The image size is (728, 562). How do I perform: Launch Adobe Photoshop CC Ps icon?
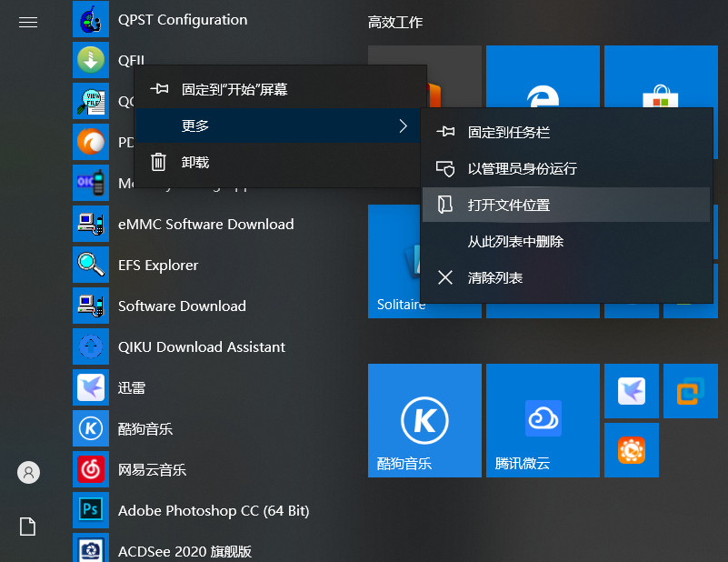pyautogui.click(x=91, y=510)
